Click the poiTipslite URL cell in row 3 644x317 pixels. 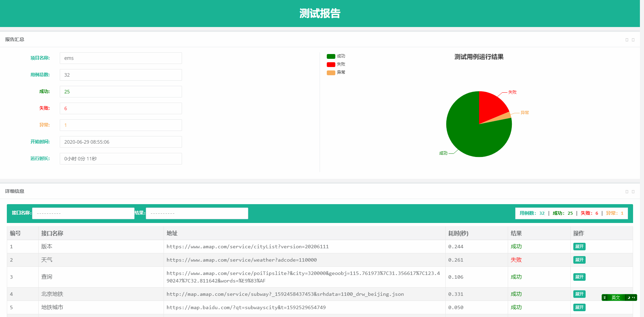coord(305,277)
